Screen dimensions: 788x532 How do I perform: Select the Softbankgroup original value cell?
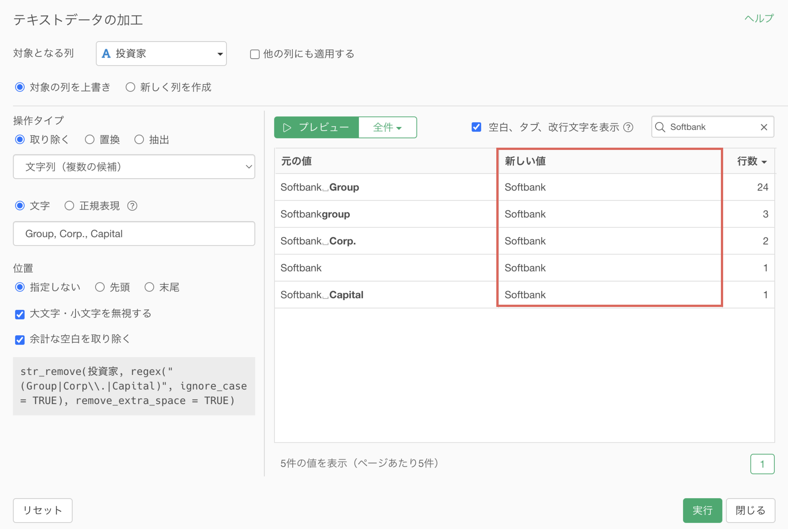click(386, 214)
